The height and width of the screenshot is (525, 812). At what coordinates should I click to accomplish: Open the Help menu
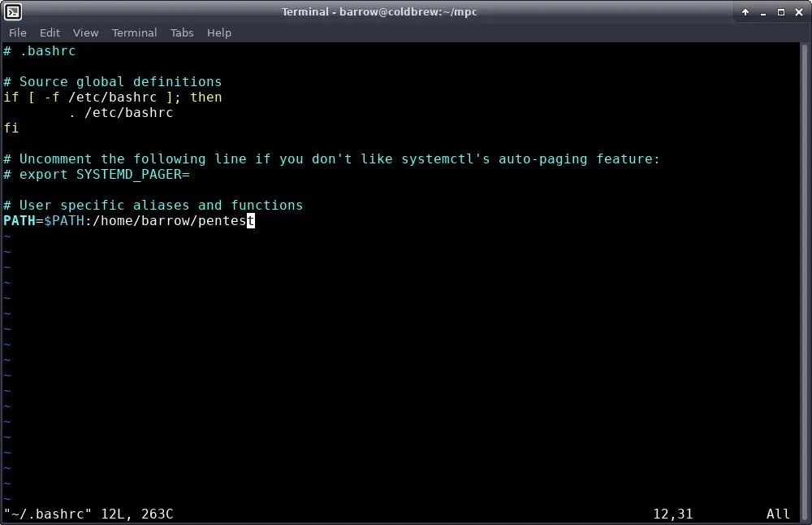219,33
